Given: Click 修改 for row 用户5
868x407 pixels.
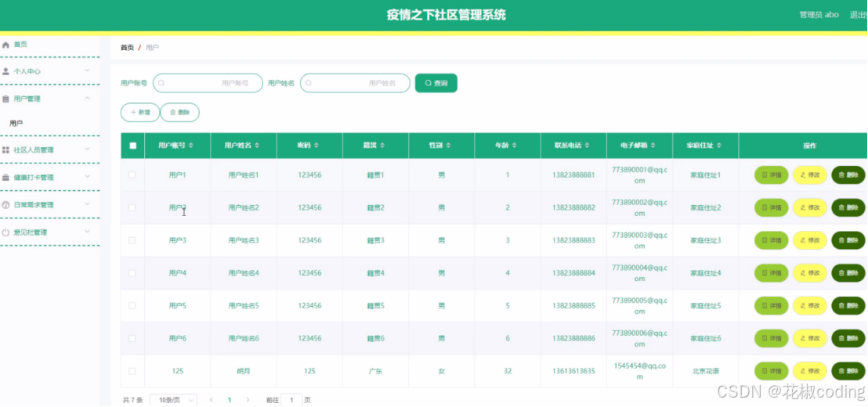Looking at the screenshot, I should click(x=810, y=305).
